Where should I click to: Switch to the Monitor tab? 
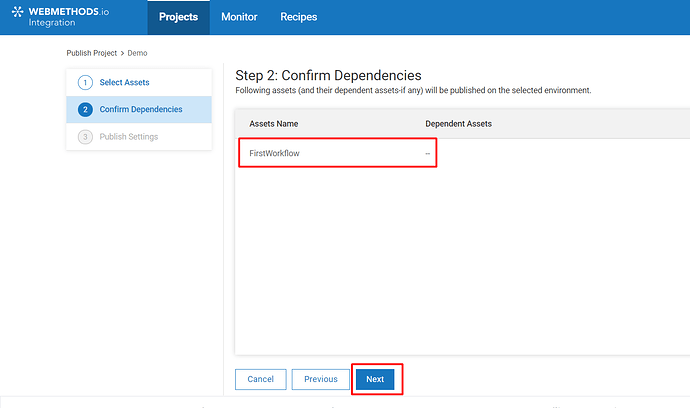click(239, 17)
